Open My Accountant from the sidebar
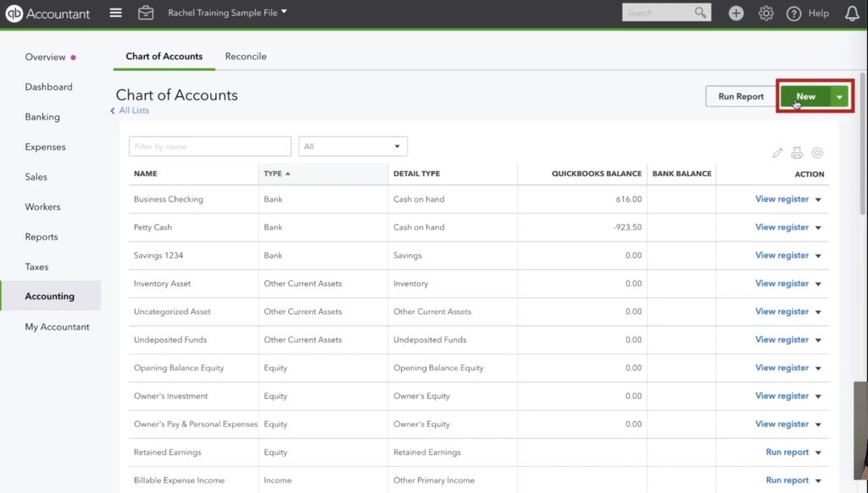The height and width of the screenshot is (493, 868). click(x=57, y=326)
